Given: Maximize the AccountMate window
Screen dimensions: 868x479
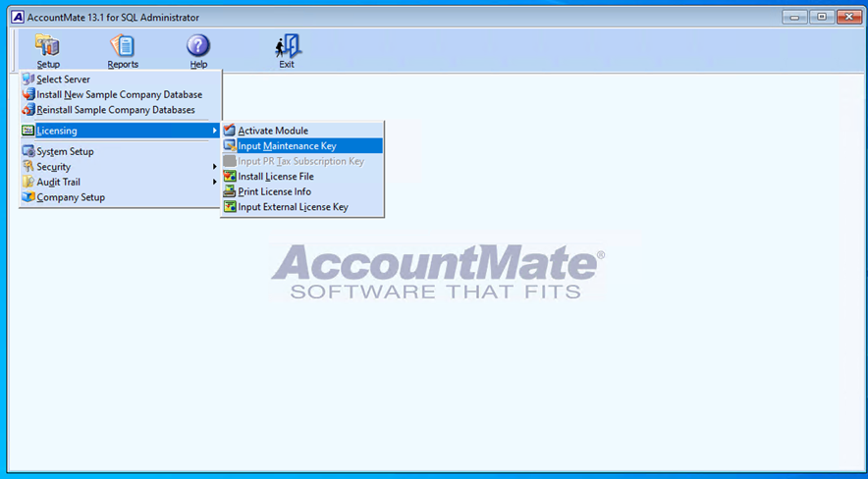Looking at the screenshot, I should pyautogui.click(x=821, y=17).
